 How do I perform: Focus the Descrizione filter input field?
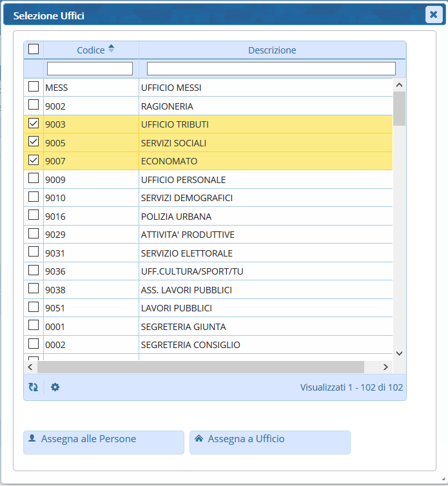tap(271, 68)
